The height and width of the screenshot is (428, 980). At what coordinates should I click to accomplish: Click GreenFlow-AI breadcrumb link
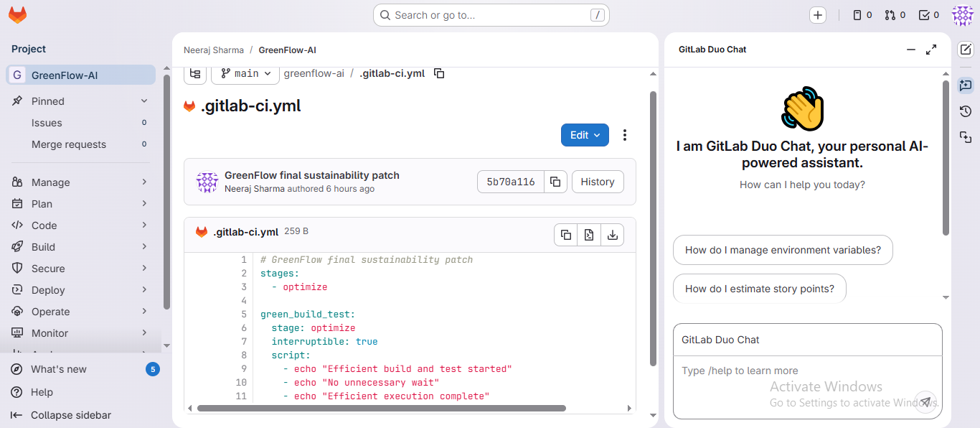click(287, 50)
